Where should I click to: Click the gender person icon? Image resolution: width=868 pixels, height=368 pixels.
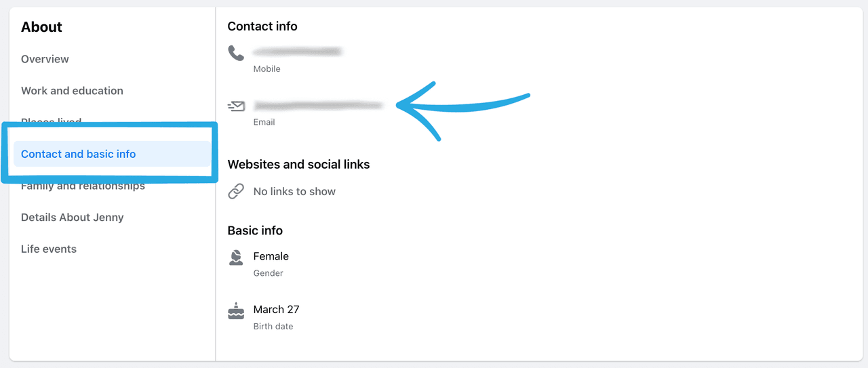[236, 258]
